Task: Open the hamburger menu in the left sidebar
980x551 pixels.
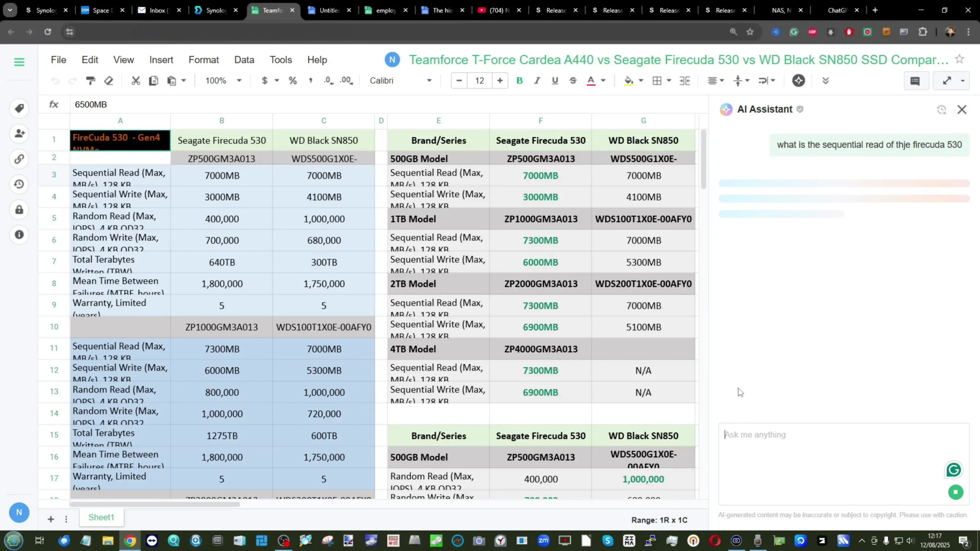Action: click(19, 62)
